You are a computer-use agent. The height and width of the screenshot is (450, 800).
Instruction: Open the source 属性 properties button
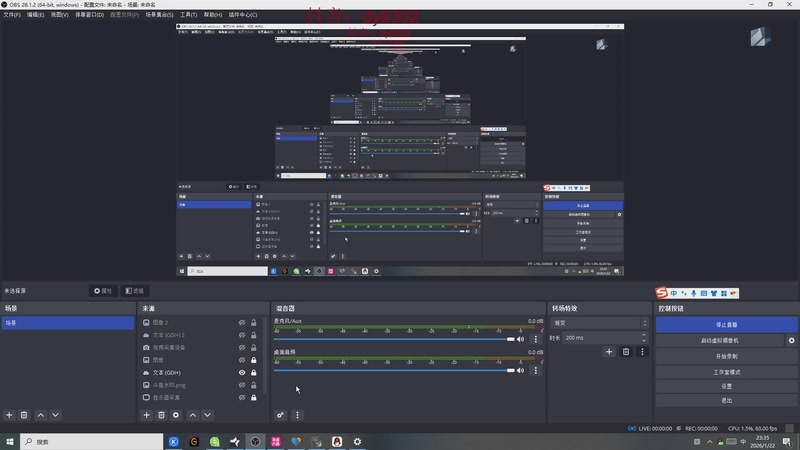tap(103, 291)
